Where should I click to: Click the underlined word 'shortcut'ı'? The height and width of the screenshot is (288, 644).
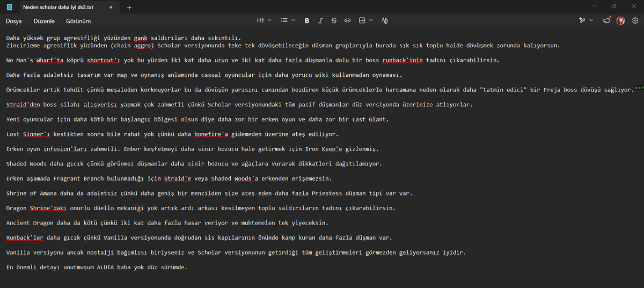(x=104, y=60)
